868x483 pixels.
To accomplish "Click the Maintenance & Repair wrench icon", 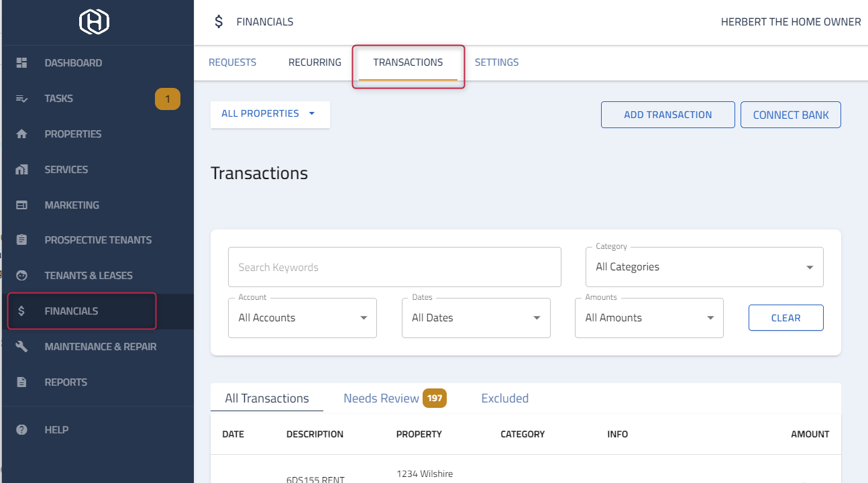I will coord(21,347).
